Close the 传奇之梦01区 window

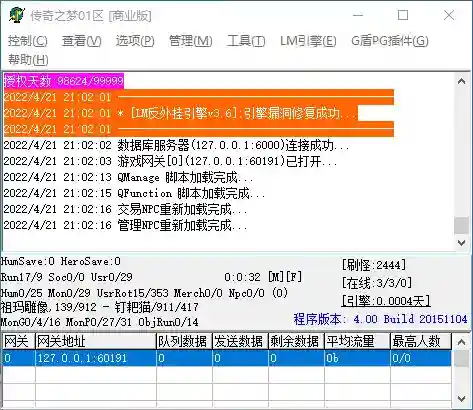click(x=449, y=15)
